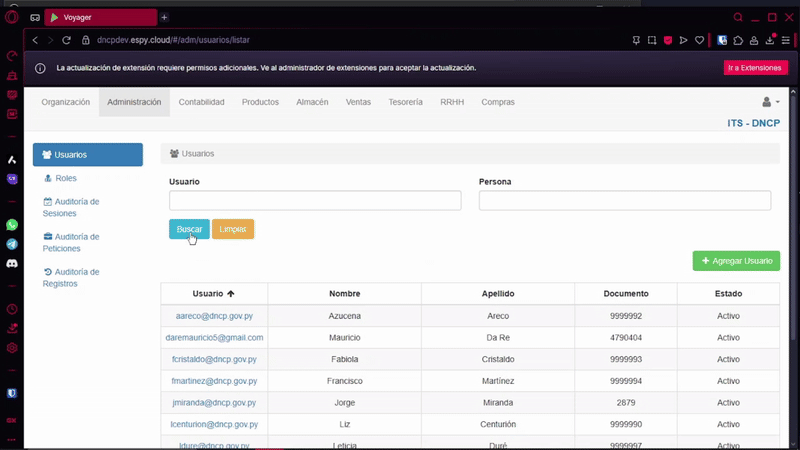
Task: Click into the Persona search field
Action: point(624,201)
